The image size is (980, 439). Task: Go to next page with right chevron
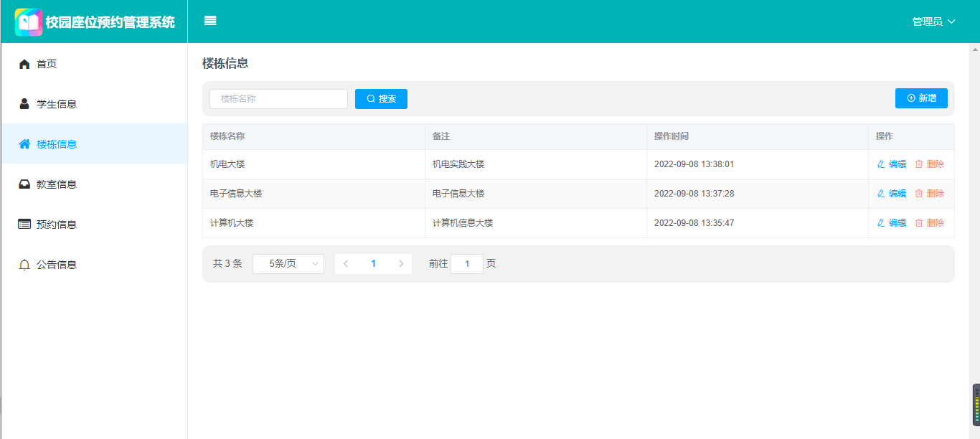click(401, 264)
